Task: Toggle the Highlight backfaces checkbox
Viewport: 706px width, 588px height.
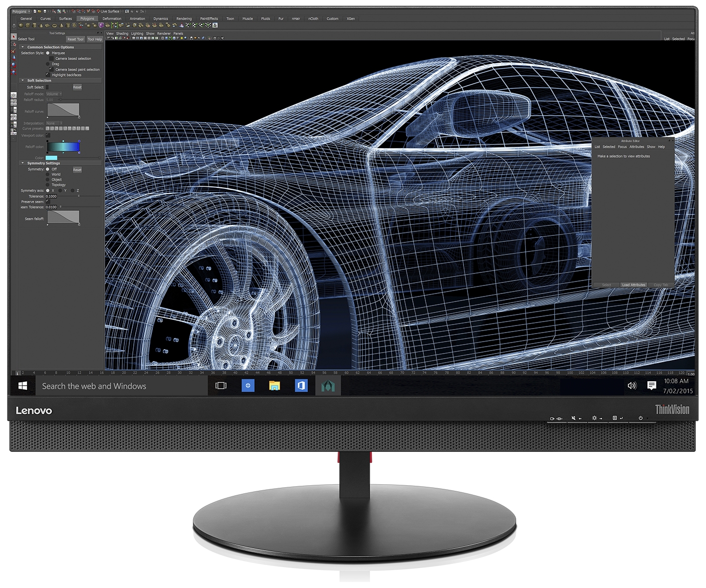Action: point(48,75)
